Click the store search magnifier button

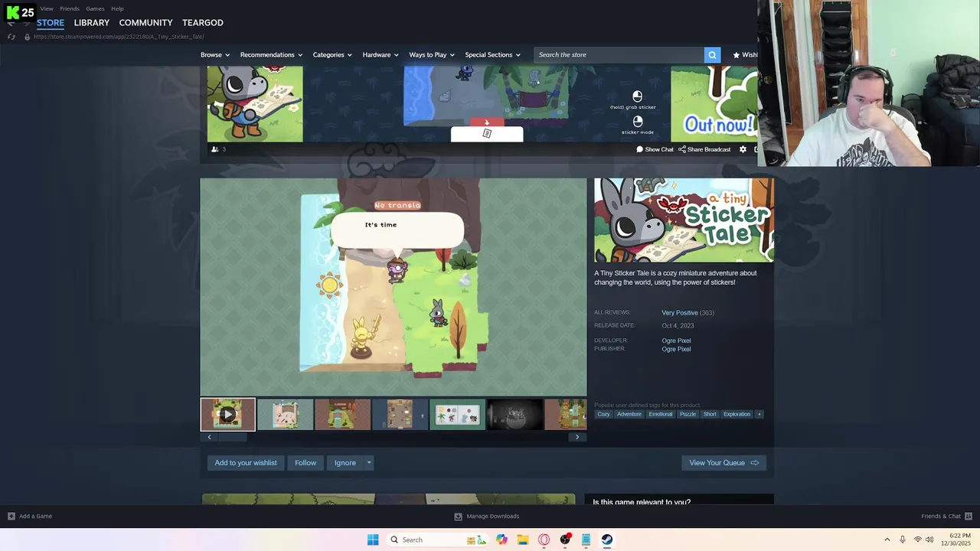pyautogui.click(x=712, y=55)
